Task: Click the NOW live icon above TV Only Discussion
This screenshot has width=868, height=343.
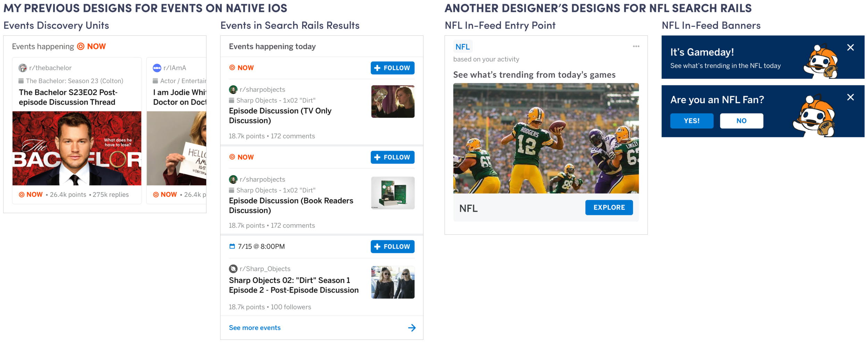Action: pyautogui.click(x=232, y=68)
